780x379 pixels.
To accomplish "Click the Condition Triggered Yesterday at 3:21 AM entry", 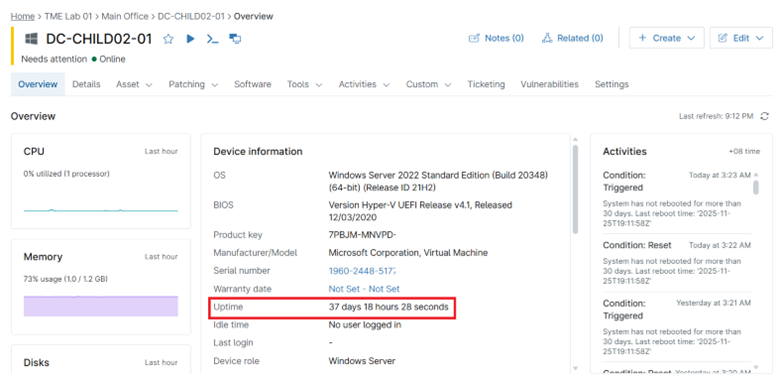I will pyautogui.click(x=677, y=327).
